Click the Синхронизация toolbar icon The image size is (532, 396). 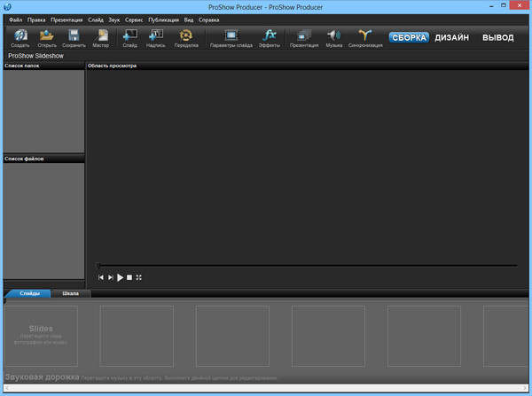tap(365, 36)
